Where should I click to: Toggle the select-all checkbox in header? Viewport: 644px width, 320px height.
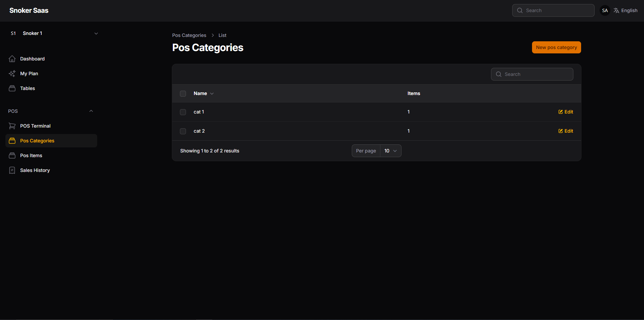click(x=183, y=94)
